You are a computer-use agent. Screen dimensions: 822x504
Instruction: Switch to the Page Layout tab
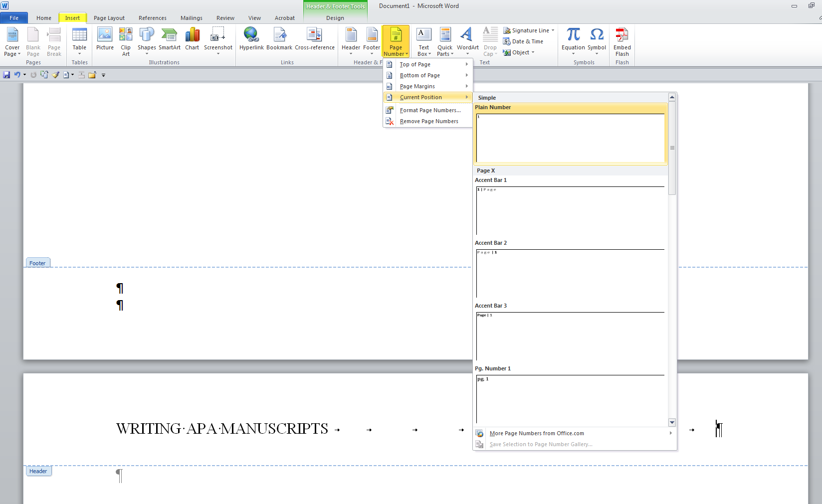pos(109,18)
